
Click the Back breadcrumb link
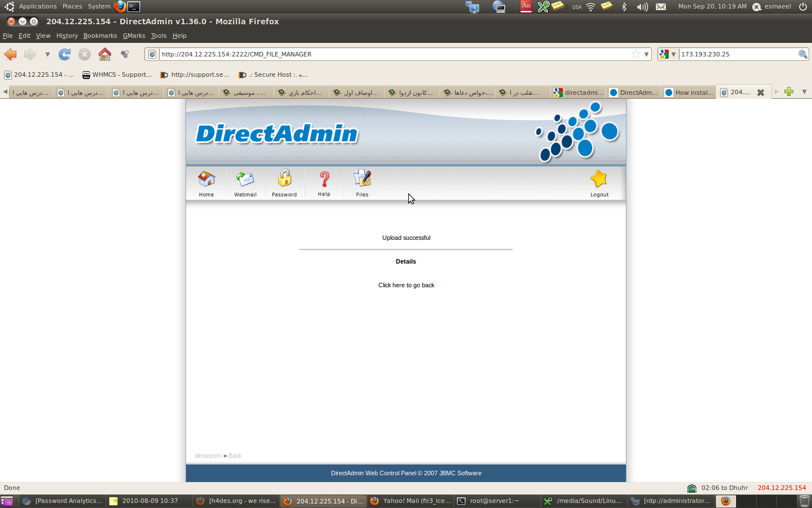pos(235,456)
